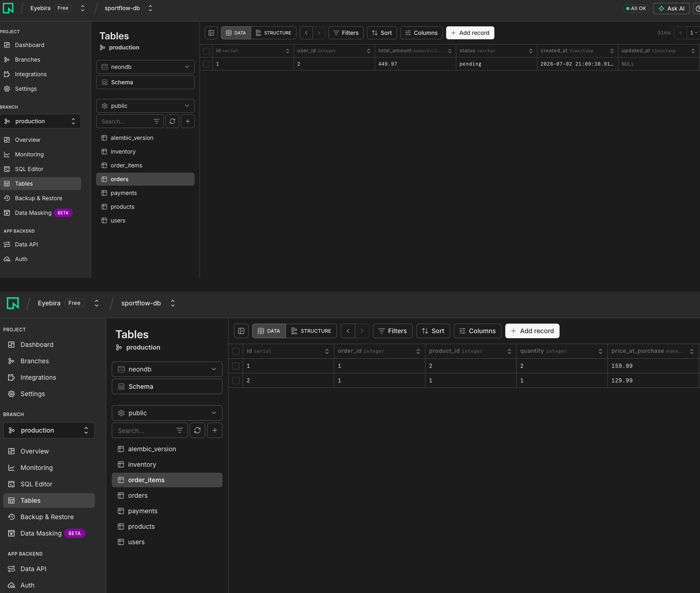Open Data Masking in order_items view sidebar
This screenshot has height=593, width=700.
(41, 533)
